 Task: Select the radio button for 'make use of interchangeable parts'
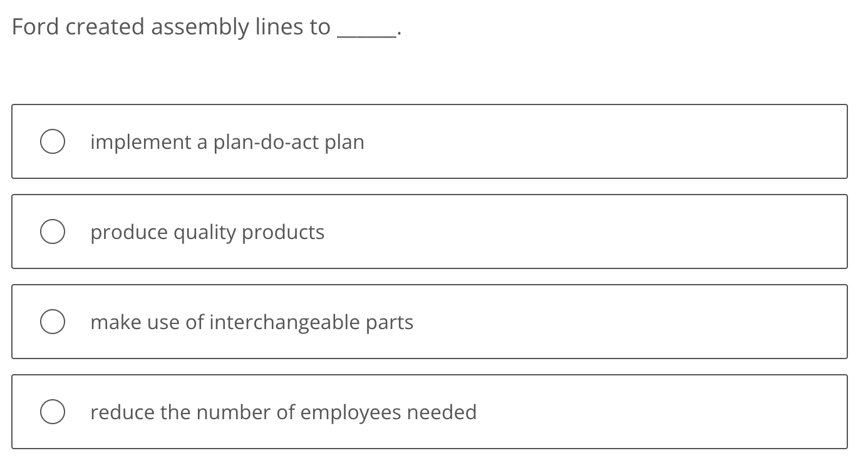pos(53,321)
